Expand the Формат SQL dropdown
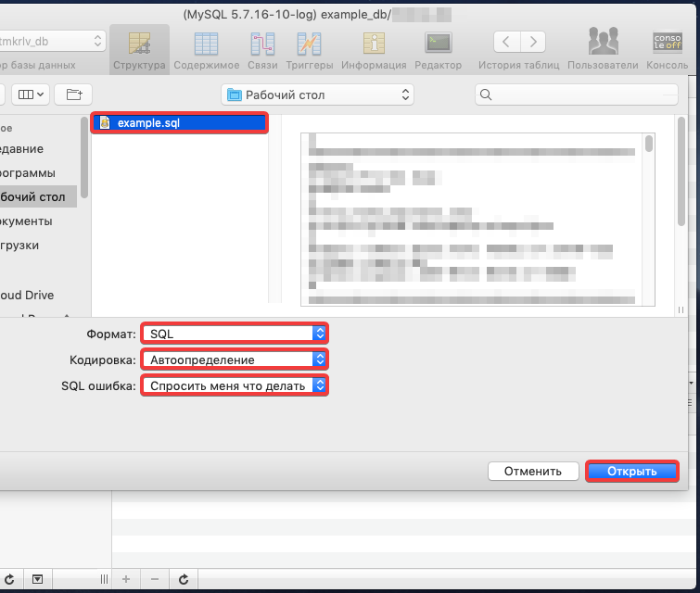700x593 pixels. [x=234, y=334]
